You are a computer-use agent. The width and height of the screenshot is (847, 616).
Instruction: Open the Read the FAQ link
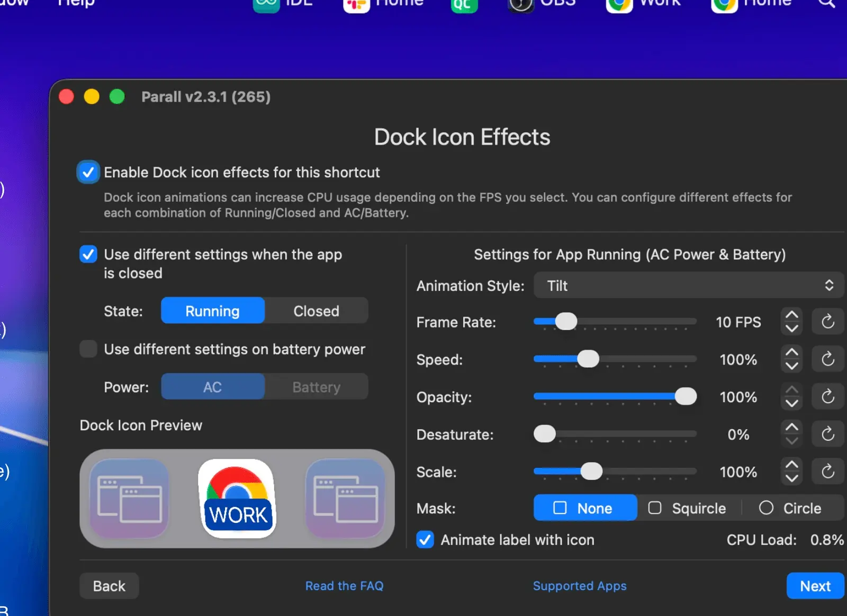pyautogui.click(x=345, y=586)
